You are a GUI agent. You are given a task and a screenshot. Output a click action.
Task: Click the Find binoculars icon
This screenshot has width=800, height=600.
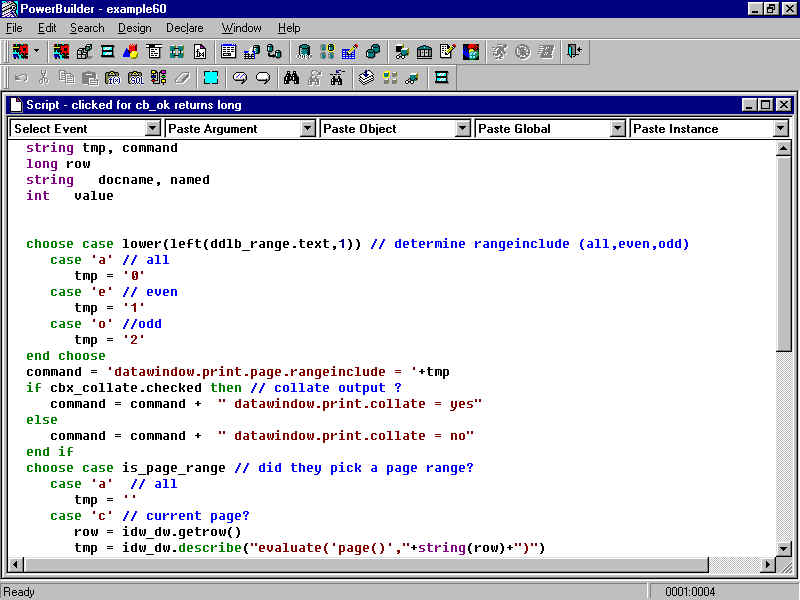click(291, 78)
